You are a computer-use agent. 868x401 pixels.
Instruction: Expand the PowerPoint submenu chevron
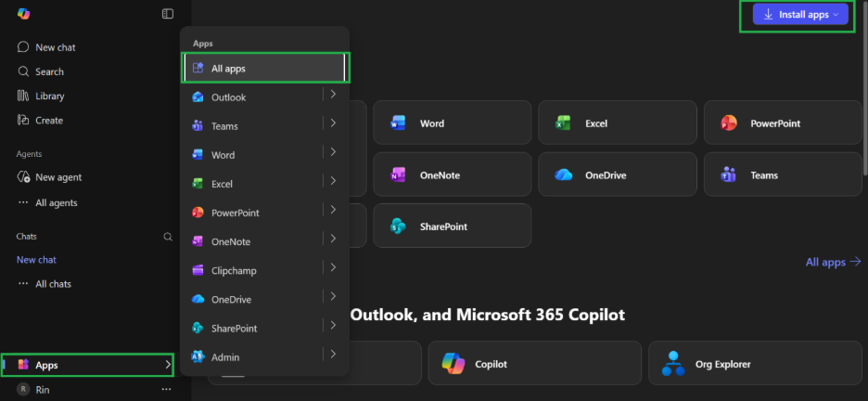coord(333,210)
